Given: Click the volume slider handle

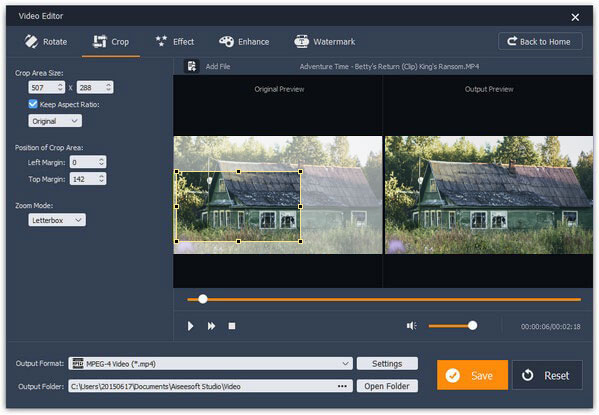Looking at the screenshot, I should (x=473, y=326).
